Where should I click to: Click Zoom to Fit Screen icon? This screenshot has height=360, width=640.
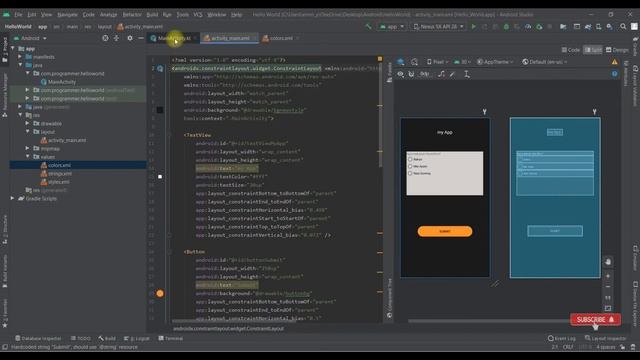coord(608,308)
